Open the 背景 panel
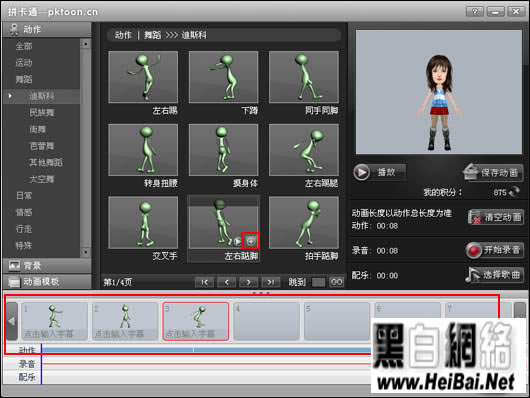Viewport: 530px width, 398px height. (x=47, y=266)
